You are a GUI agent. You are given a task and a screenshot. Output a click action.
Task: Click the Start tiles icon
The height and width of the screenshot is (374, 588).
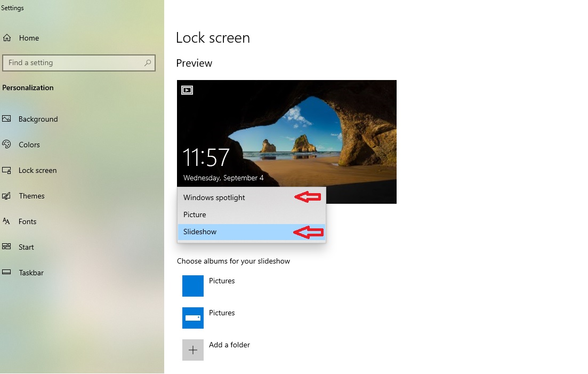pos(6,247)
